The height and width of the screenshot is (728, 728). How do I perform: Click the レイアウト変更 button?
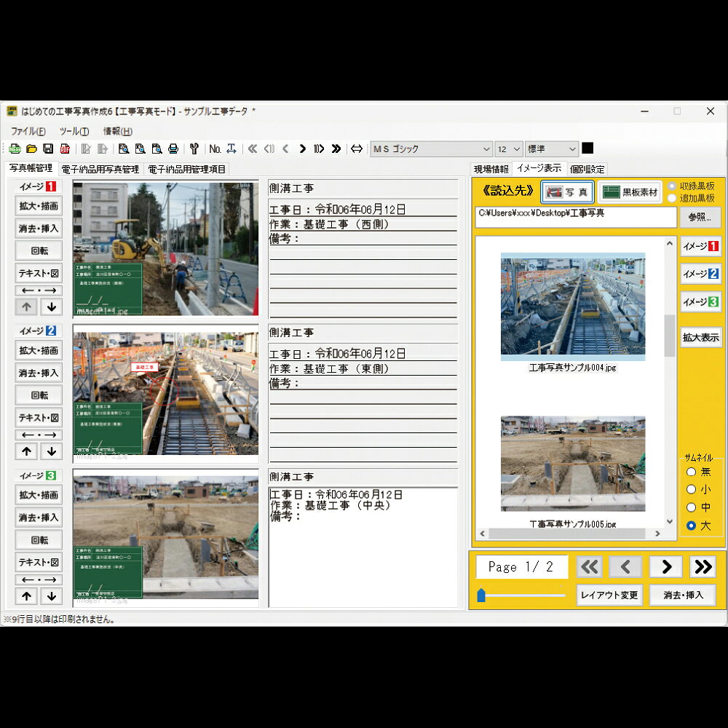(609, 595)
